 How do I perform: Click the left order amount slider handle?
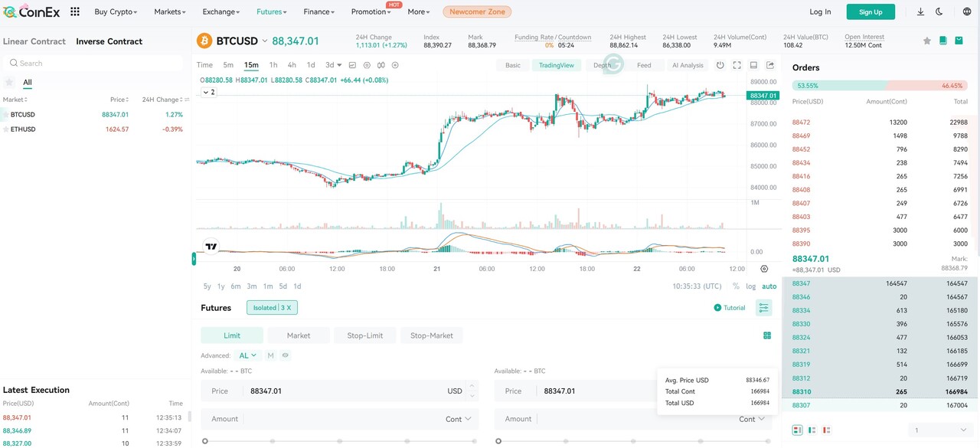[x=205, y=441]
